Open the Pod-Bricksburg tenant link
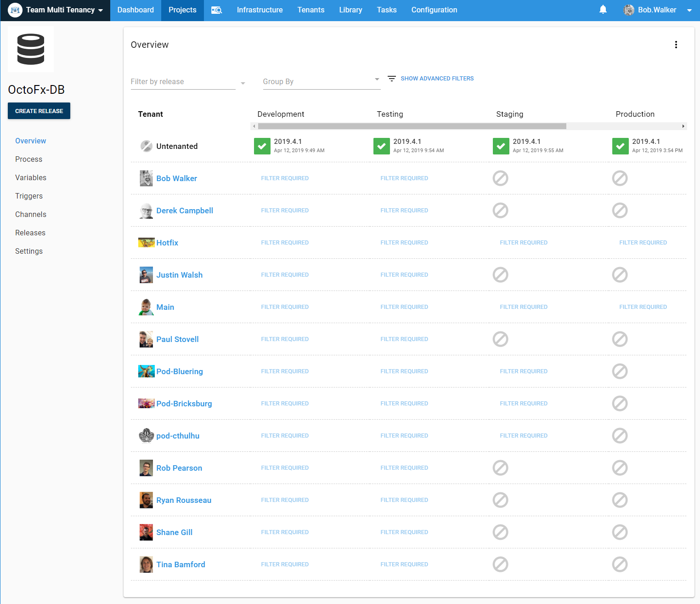This screenshot has width=700, height=604. (184, 404)
